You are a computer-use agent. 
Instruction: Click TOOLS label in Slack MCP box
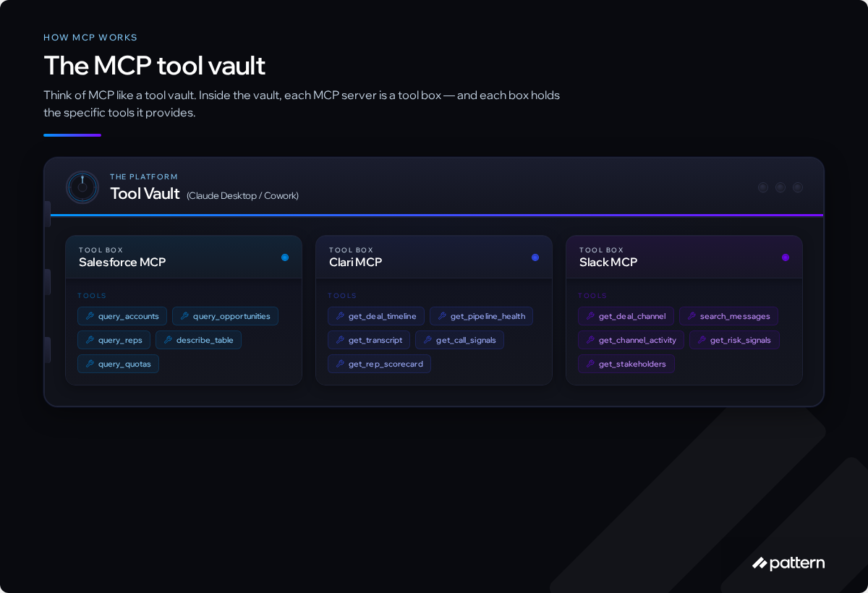(x=592, y=295)
